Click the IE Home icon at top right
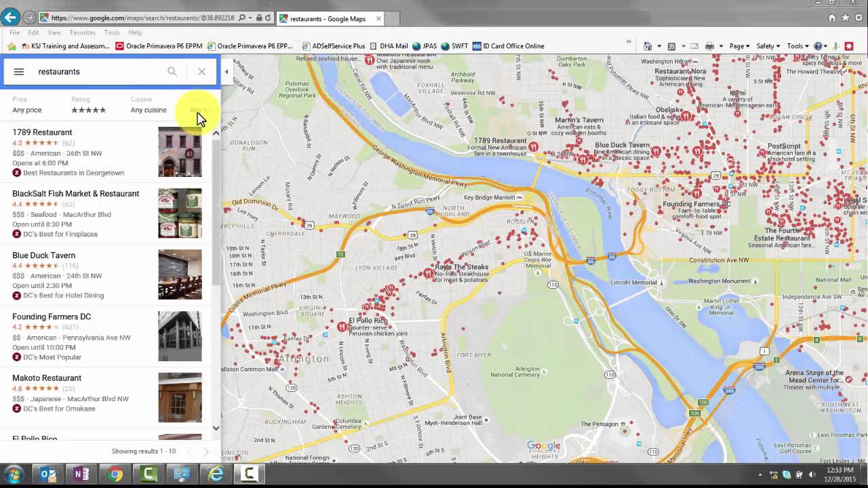Image resolution: width=868 pixels, height=488 pixels. pyautogui.click(x=832, y=18)
